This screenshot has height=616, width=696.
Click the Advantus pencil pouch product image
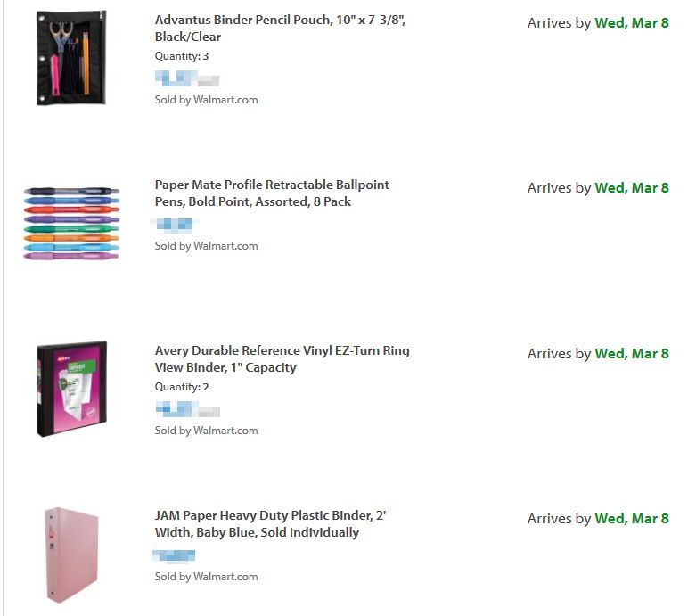coord(71,58)
